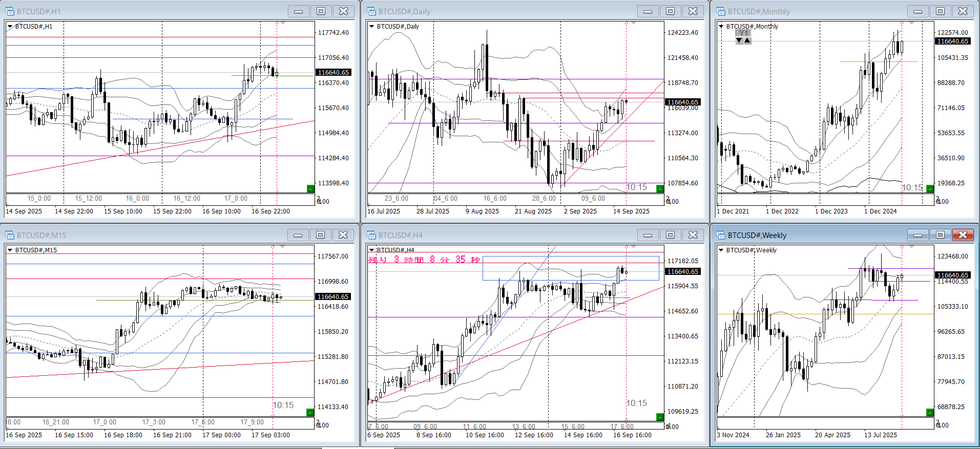The width and height of the screenshot is (980, 449).
Task: Click the BTCUSD#,H4 chart window icon
Action: pos(371,235)
